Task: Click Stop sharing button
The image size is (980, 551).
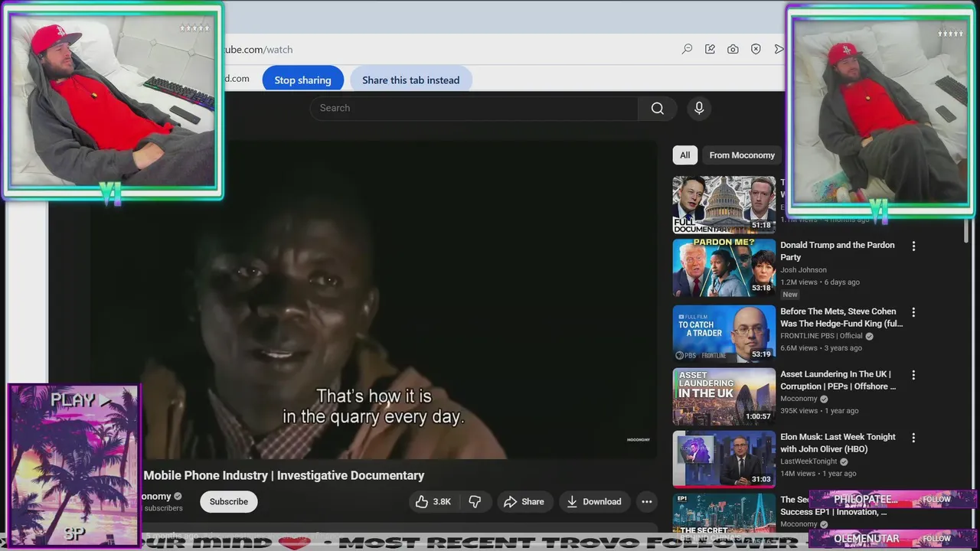Action: pos(303,80)
